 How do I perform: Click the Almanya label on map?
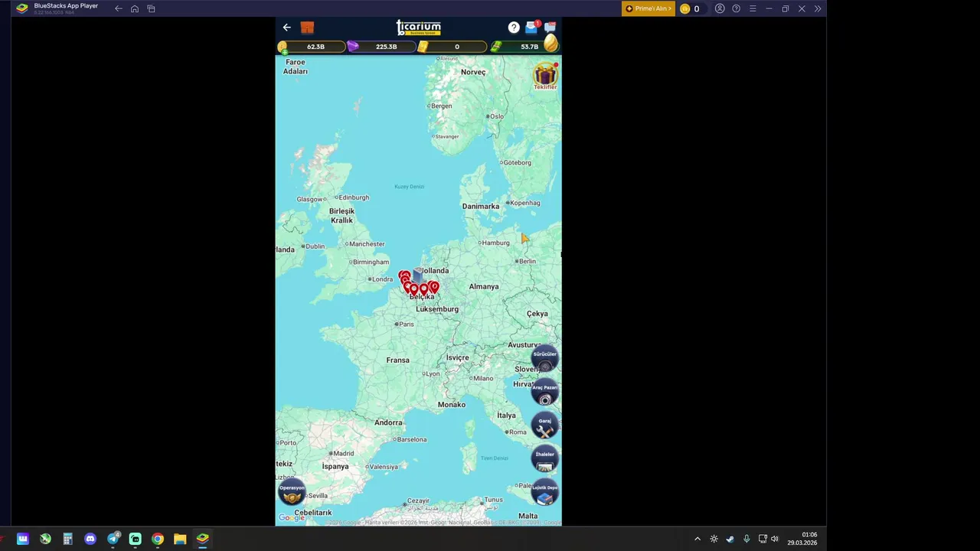tap(483, 286)
